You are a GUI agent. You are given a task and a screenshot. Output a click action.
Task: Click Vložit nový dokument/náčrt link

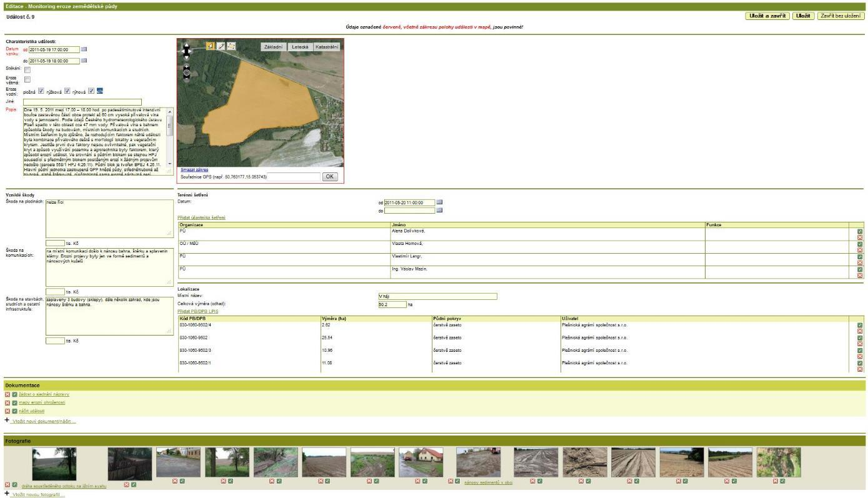tap(43, 422)
